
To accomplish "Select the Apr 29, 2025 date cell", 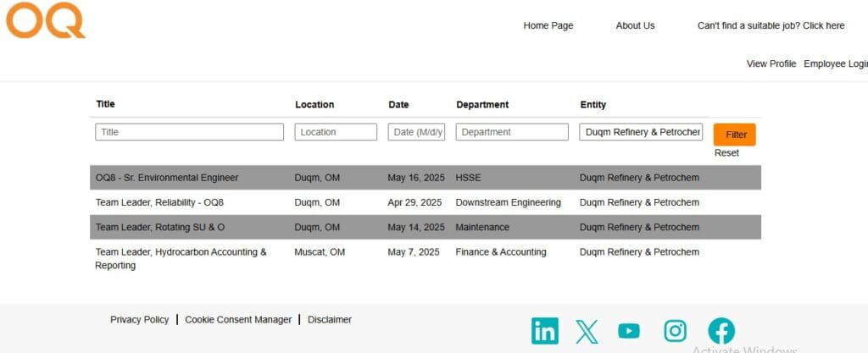I will coord(415,202).
